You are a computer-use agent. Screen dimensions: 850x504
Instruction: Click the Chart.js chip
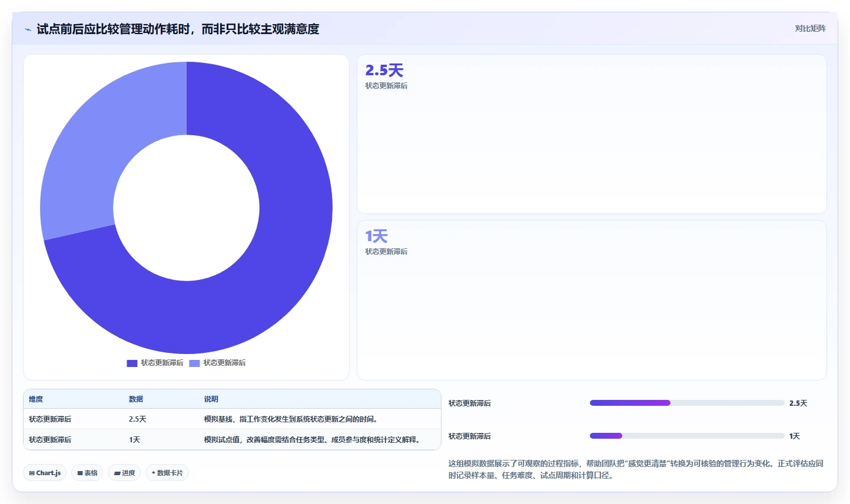pyautogui.click(x=45, y=473)
